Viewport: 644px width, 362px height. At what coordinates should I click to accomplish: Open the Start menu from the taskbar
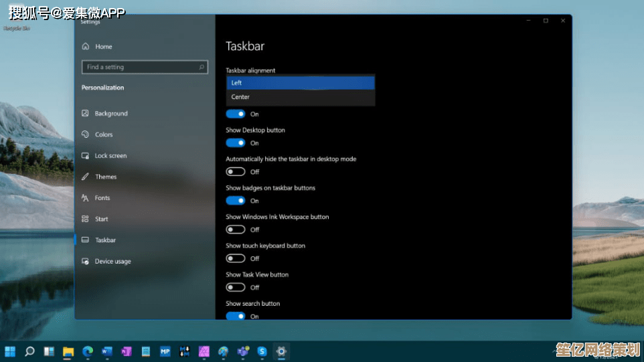click(x=11, y=351)
